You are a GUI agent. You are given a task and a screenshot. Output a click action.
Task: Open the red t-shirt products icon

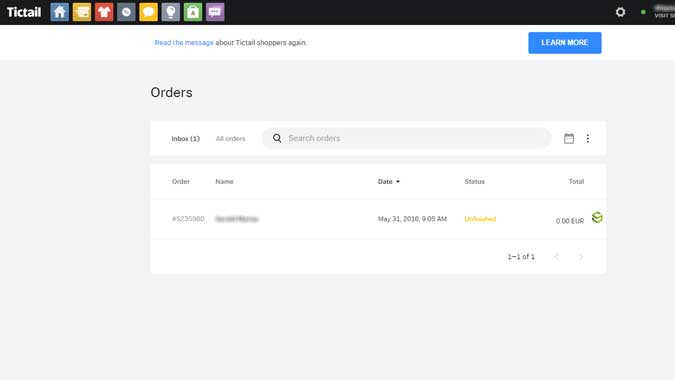(104, 12)
